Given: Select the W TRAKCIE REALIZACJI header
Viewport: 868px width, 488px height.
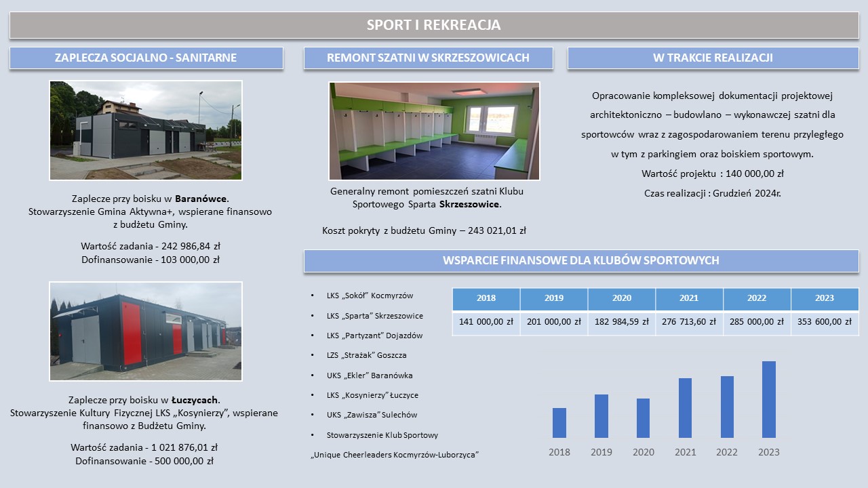Looking at the screenshot, I should pos(713,58).
